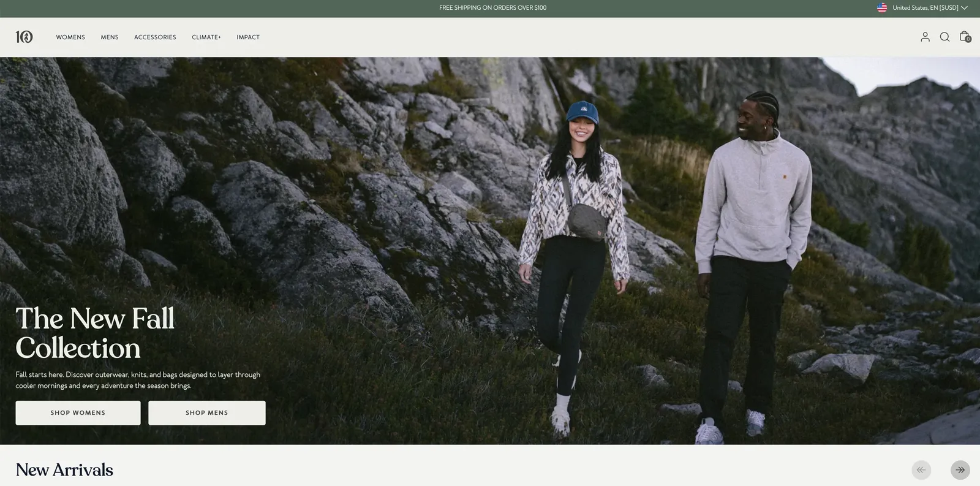The image size is (980, 486).
Task: Go to previous New Arrivals with left arrow
Action: pyautogui.click(x=921, y=470)
